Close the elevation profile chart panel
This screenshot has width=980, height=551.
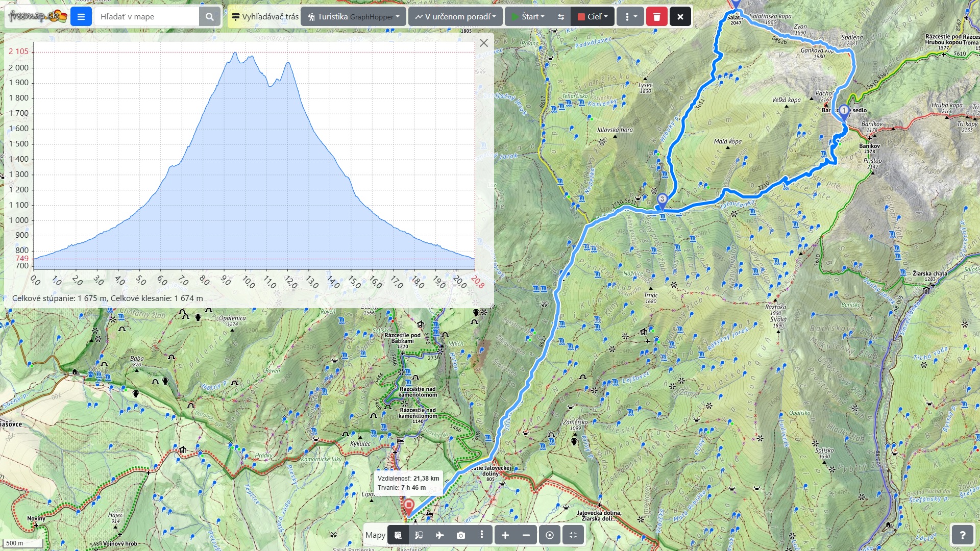pos(484,43)
